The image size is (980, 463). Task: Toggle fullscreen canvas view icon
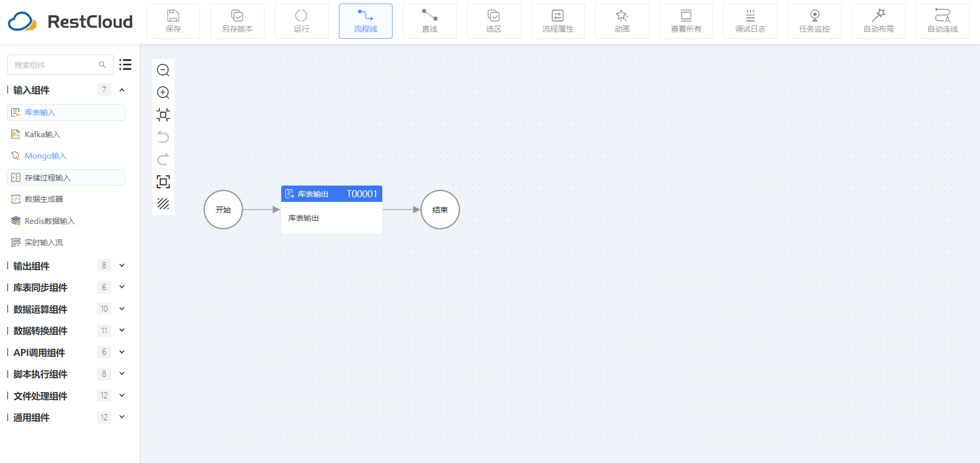tap(163, 182)
